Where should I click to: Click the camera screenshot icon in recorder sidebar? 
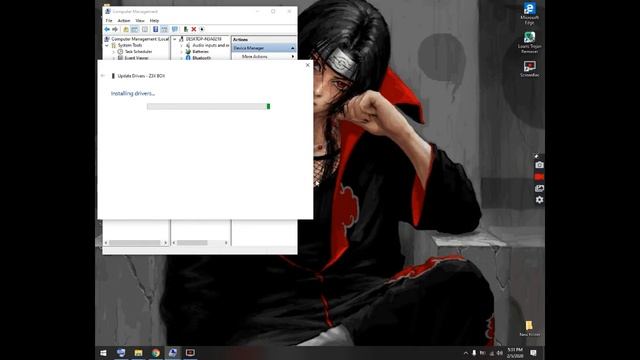click(539, 165)
